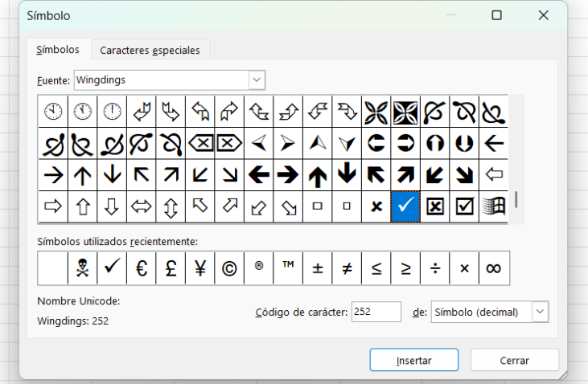Viewport: 588px width, 384px height.
Task: Expand the Símbolo (decimal) dropdown
Action: point(540,312)
